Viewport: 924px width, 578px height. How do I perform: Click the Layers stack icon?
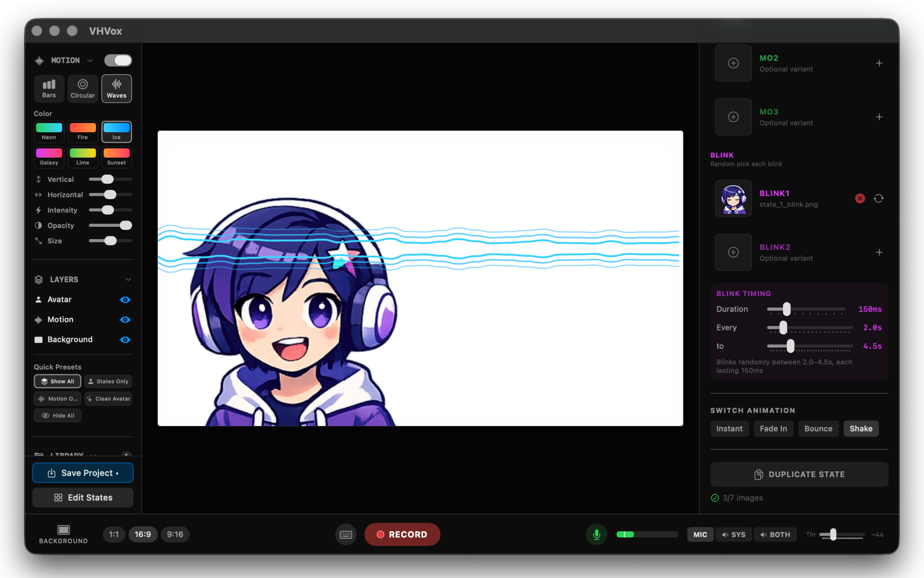[39, 280]
